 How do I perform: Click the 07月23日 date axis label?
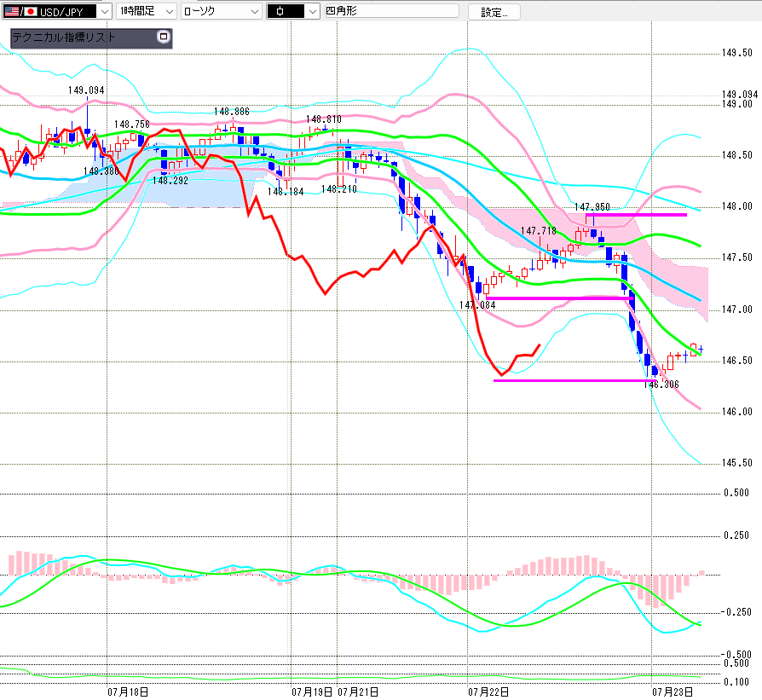click(673, 692)
